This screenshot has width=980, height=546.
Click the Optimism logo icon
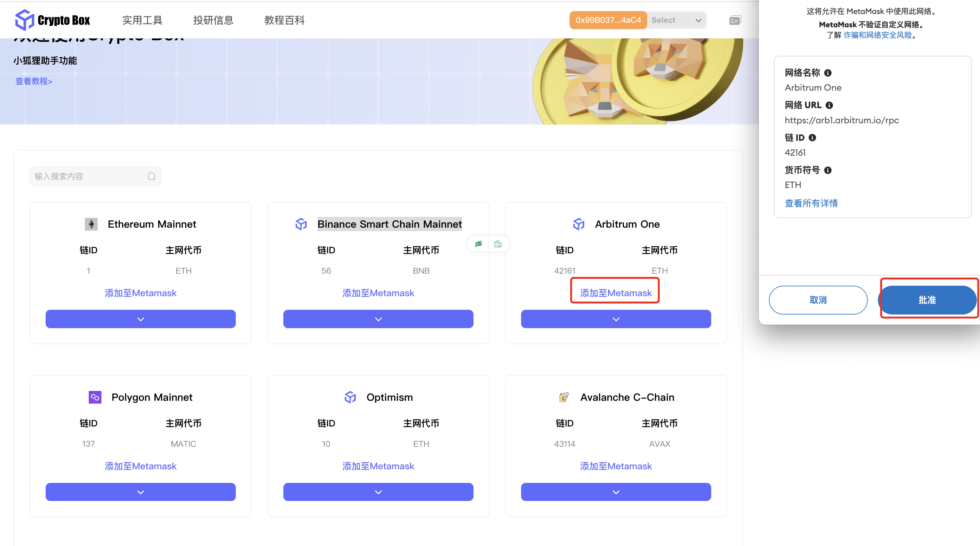click(350, 397)
